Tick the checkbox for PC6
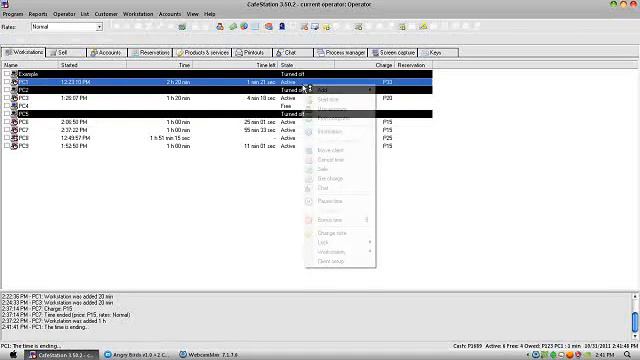640x360 pixels. (x=7, y=122)
